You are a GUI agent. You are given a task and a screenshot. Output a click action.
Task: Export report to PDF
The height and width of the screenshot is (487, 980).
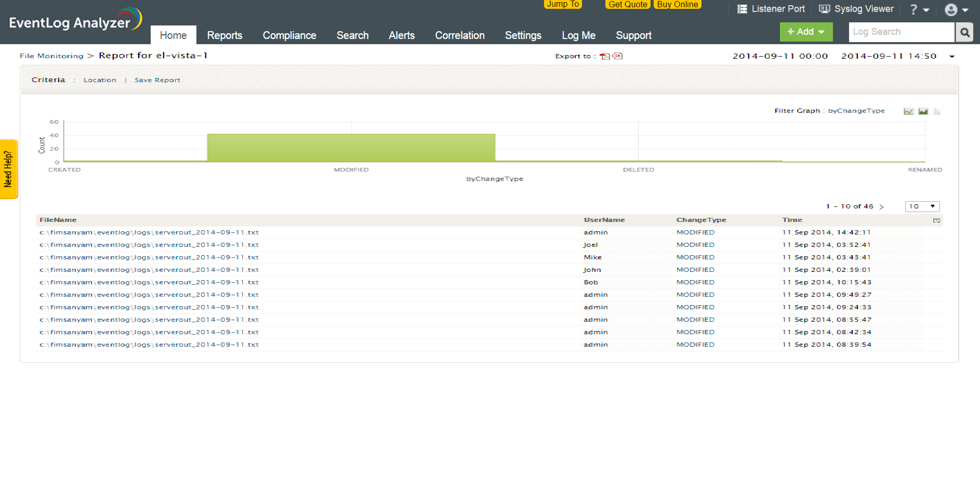(x=605, y=56)
